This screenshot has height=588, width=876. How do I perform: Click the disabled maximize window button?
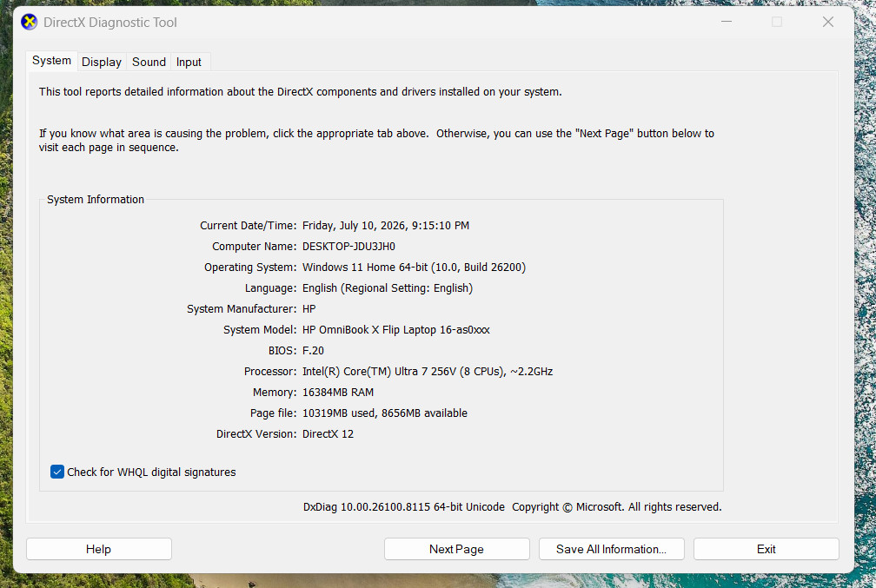pyautogui.click(x=777, y=22)
